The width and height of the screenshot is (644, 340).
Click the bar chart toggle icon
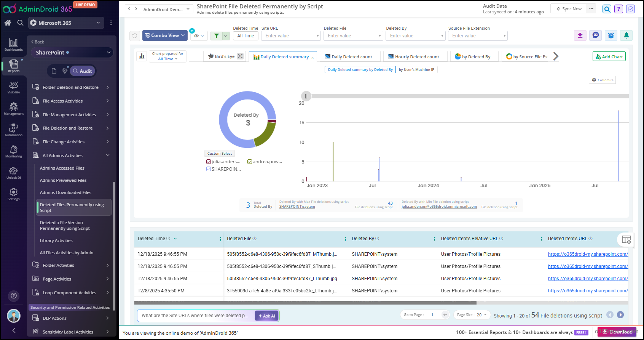click(x=142, y=56)
